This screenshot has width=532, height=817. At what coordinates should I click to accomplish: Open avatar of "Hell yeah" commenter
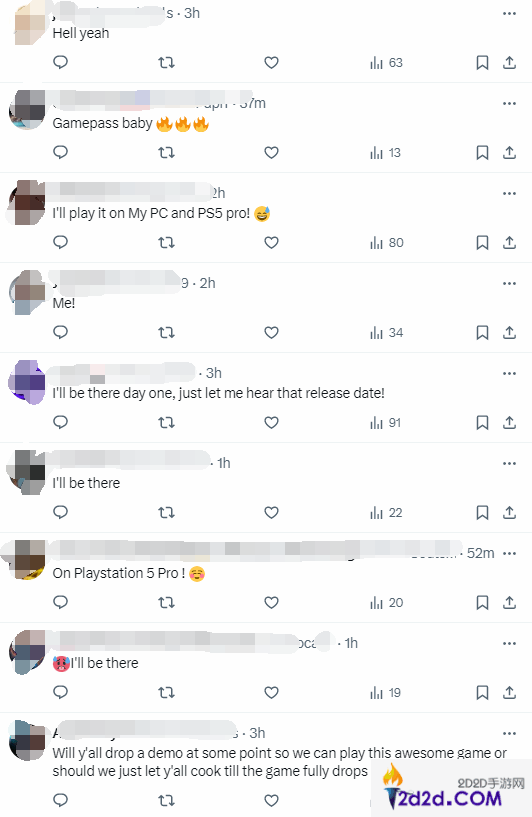tap(29, 23)
